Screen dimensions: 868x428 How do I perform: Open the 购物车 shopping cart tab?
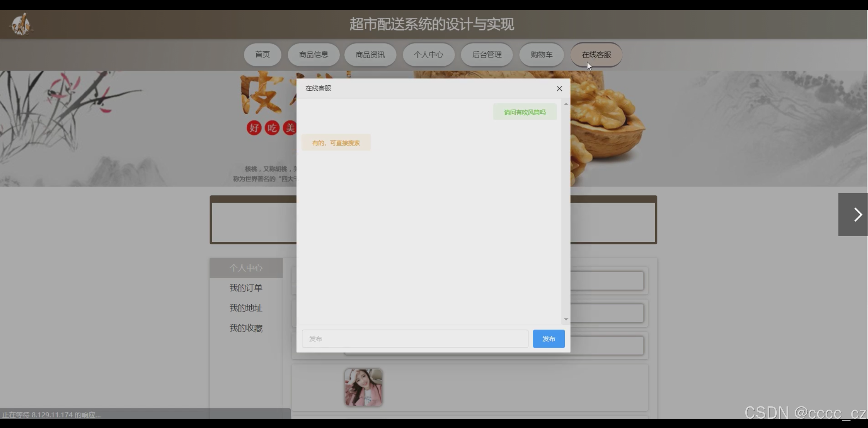click(541, 55)
